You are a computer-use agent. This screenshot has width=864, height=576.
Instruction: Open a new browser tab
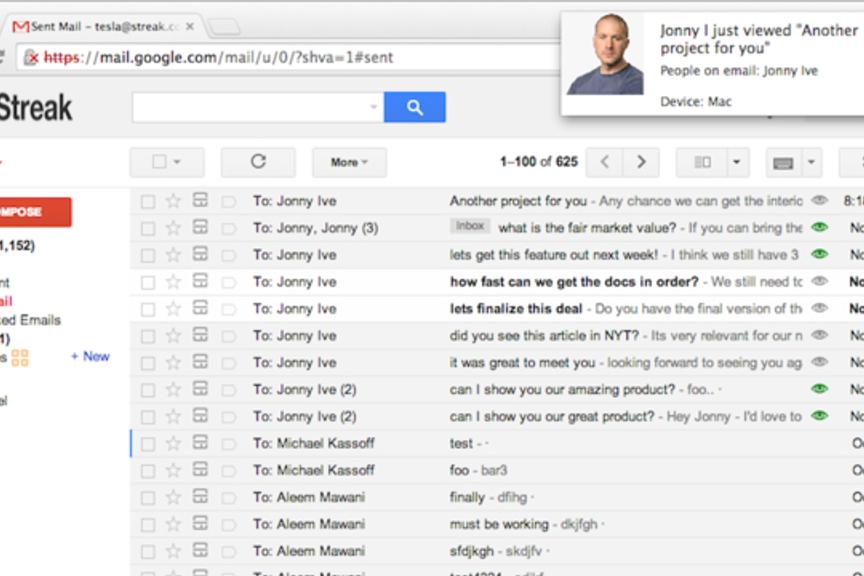click(x=225, y=26)
